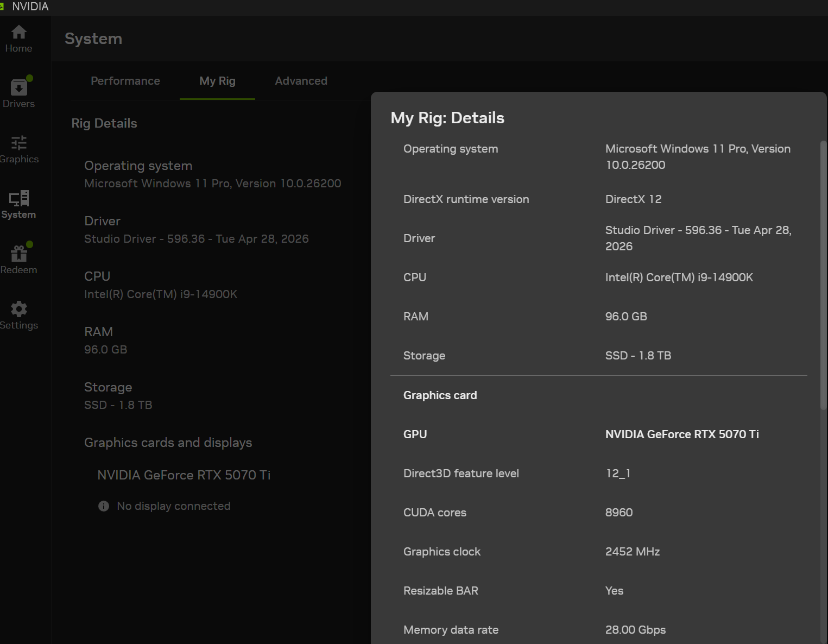Click Intel Core i9-14900K value in Rig Details list
This screenshot has height=644, width=828.
coord(161,294)
